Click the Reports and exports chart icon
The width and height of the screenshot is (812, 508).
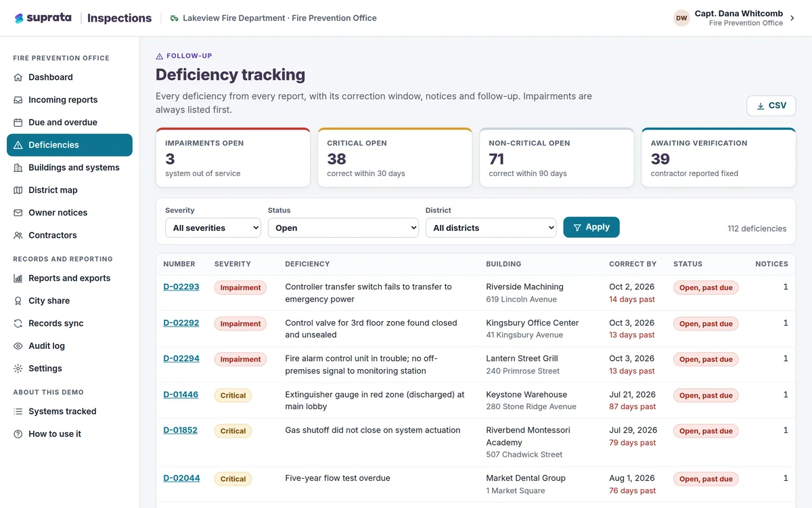coord(18,278)
